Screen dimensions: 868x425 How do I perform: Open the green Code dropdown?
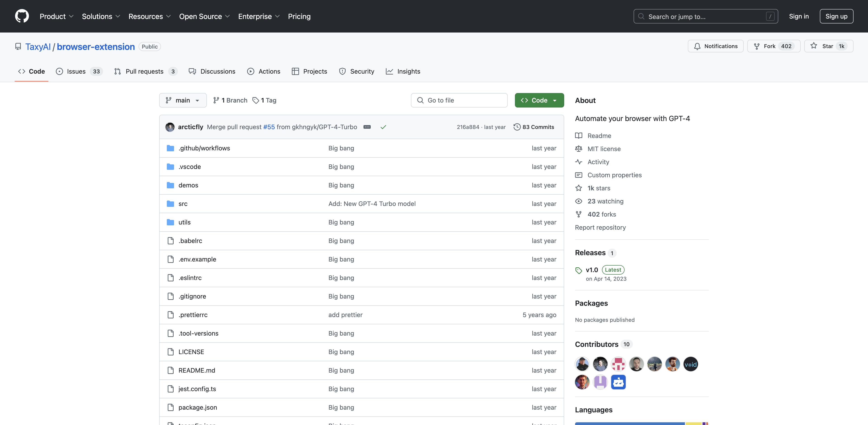539,100
